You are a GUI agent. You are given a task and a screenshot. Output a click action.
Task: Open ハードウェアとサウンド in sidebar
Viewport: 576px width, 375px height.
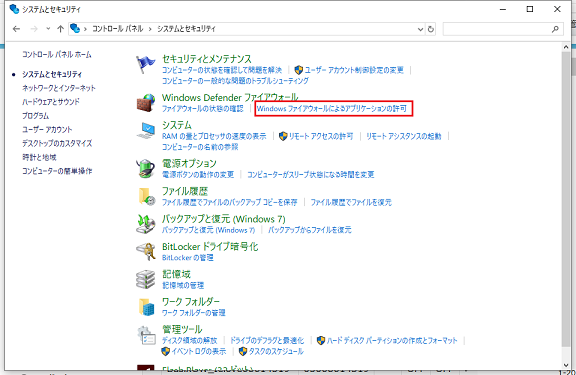coord(51,102)
